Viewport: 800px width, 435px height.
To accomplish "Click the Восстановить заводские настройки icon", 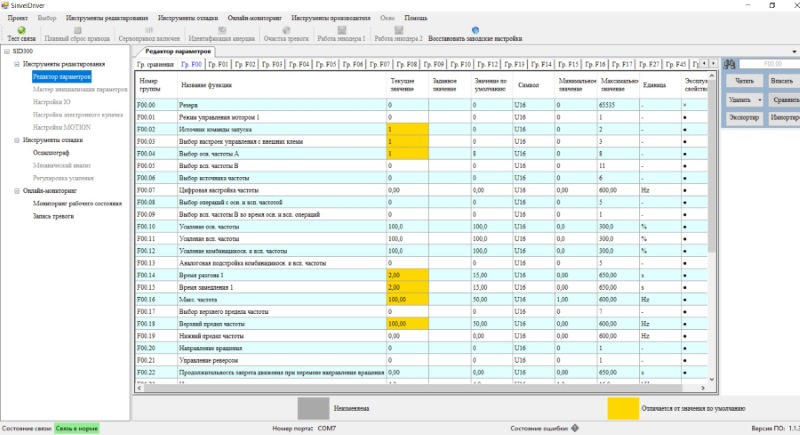I will [475, 30].
